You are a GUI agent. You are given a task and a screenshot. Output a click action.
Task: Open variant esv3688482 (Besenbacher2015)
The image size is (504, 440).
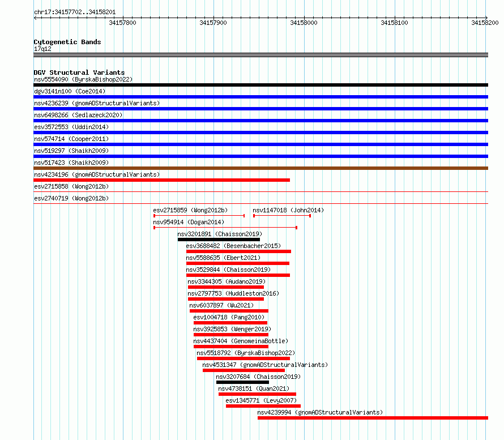pos(233,246)
